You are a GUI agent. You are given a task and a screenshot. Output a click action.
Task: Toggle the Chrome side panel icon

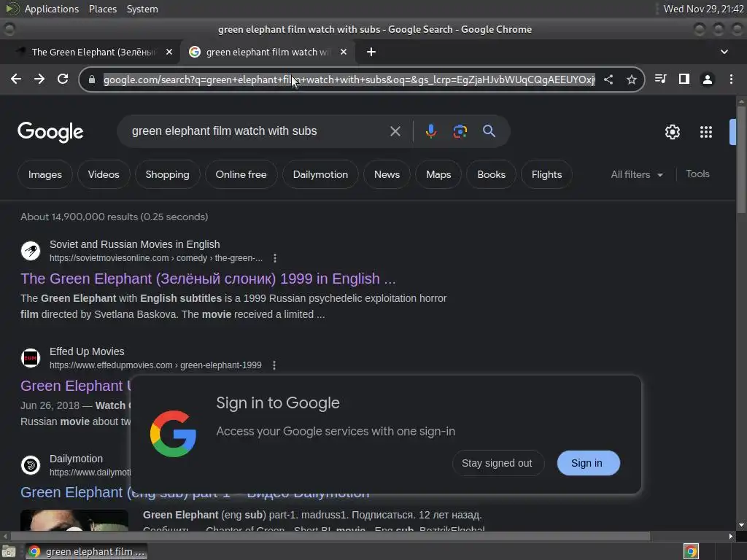tap(684, 79)
